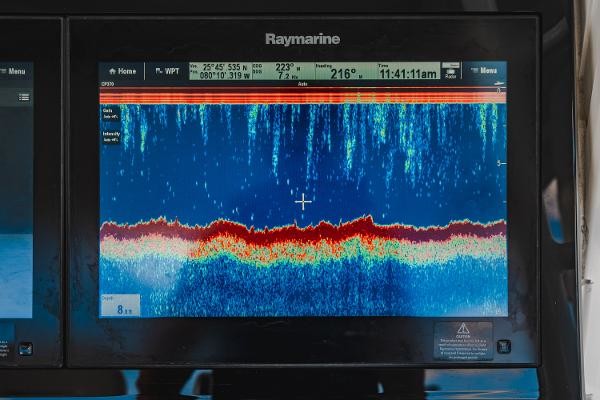Tap the Home button
Viewport: 600px width, 400px height.
pos(122,71)
